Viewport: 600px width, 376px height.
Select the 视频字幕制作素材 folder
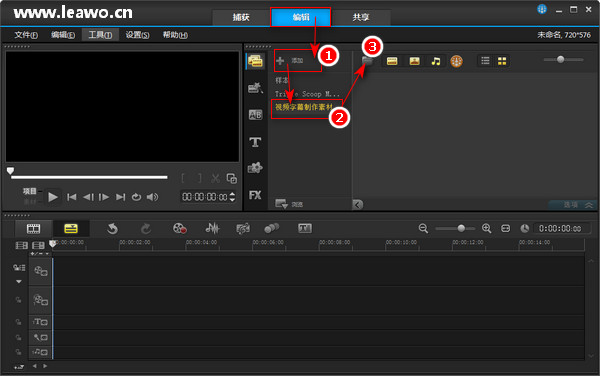click(x=304, y=107)
